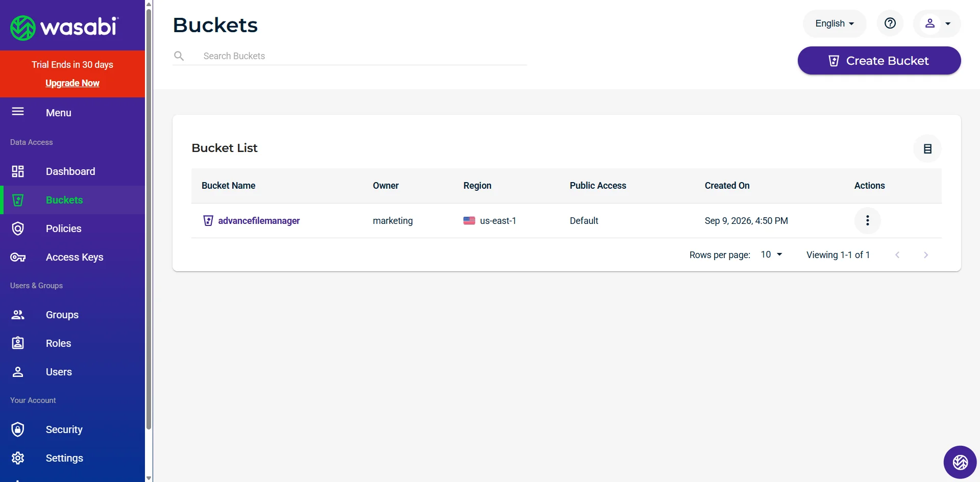Go to the previous page arrow
Image resolution: width=980 pixels, height=482 pixels.
pyautogui.click(x=897, y=255)
